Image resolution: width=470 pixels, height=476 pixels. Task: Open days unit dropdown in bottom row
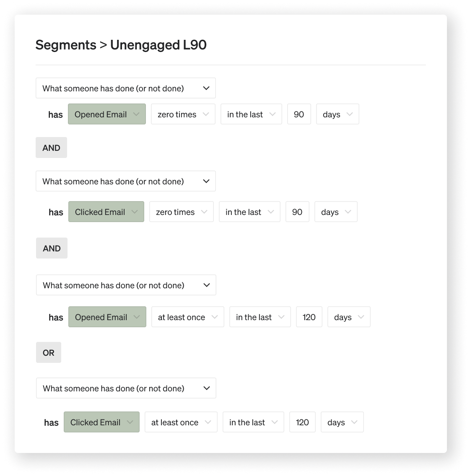342,422
